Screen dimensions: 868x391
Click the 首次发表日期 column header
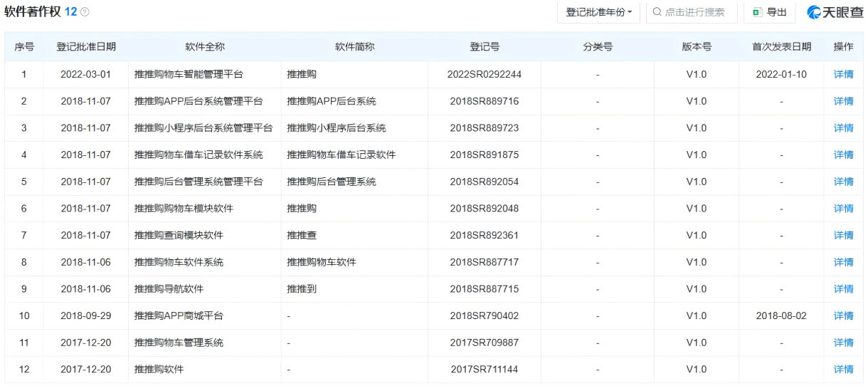(x=781, y=47)
